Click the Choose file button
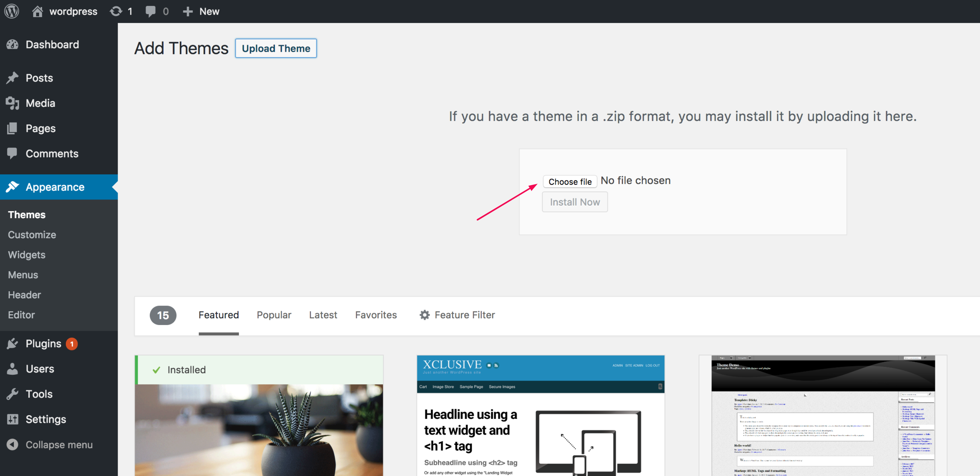The height and width of the screenshot is (476, 980). pos(570,181)
